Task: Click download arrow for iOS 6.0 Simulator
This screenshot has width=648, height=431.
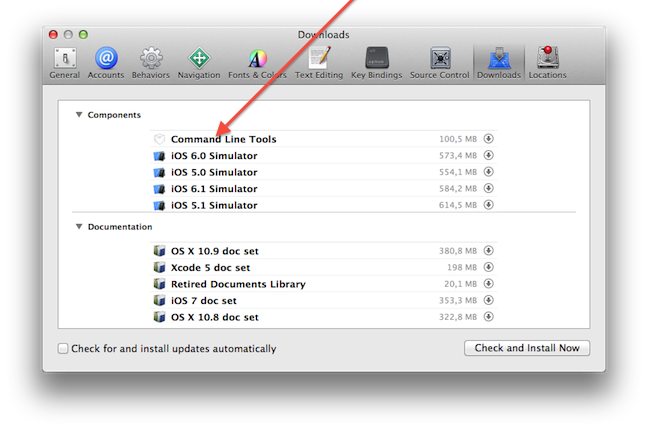Action: pos(489,156)
